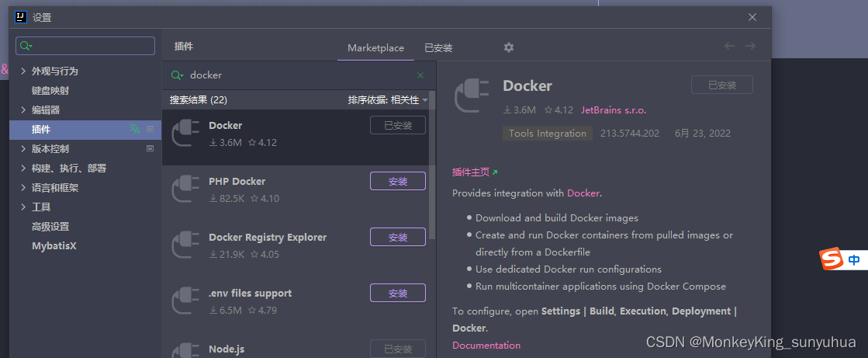Image resolution: width=868 pixels, height=358 pixels.
Task: Install the Docker Registry Explorer plugin
Action: tap(397, 237)
